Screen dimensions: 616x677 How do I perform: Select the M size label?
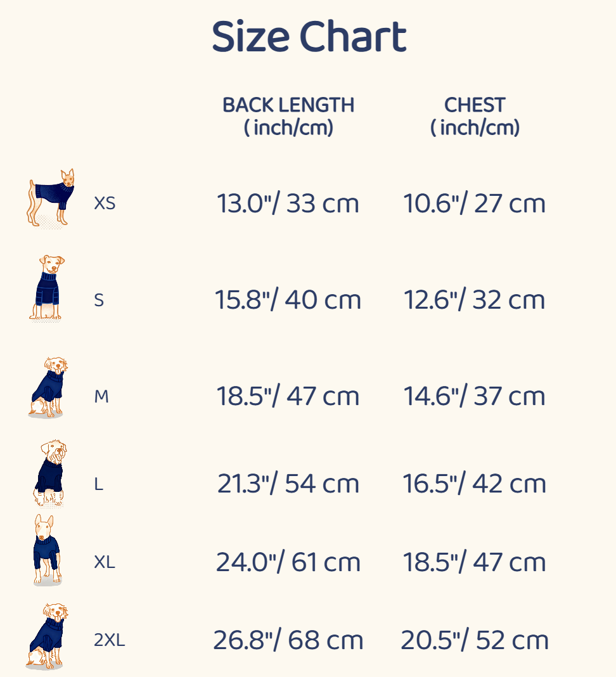tap(101, 397)
